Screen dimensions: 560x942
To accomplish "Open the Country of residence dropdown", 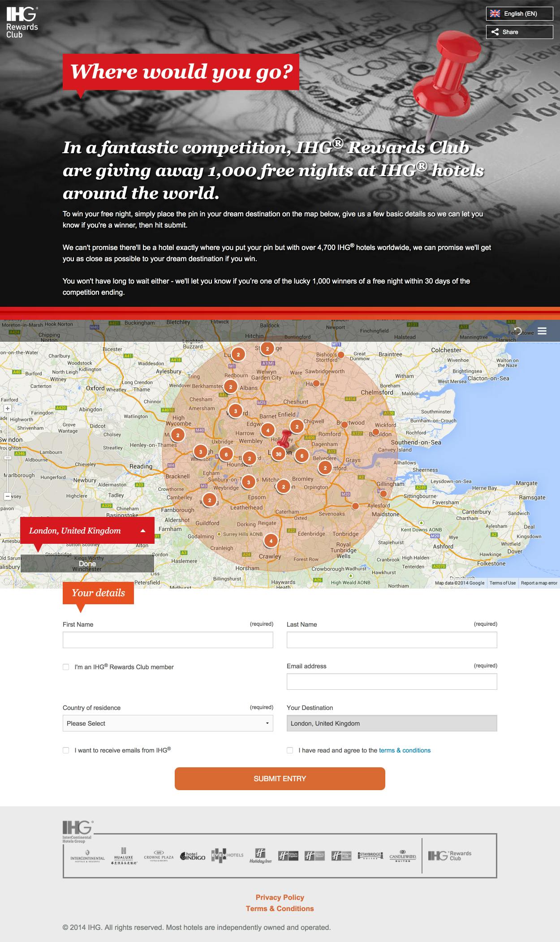I will (168, 723).
